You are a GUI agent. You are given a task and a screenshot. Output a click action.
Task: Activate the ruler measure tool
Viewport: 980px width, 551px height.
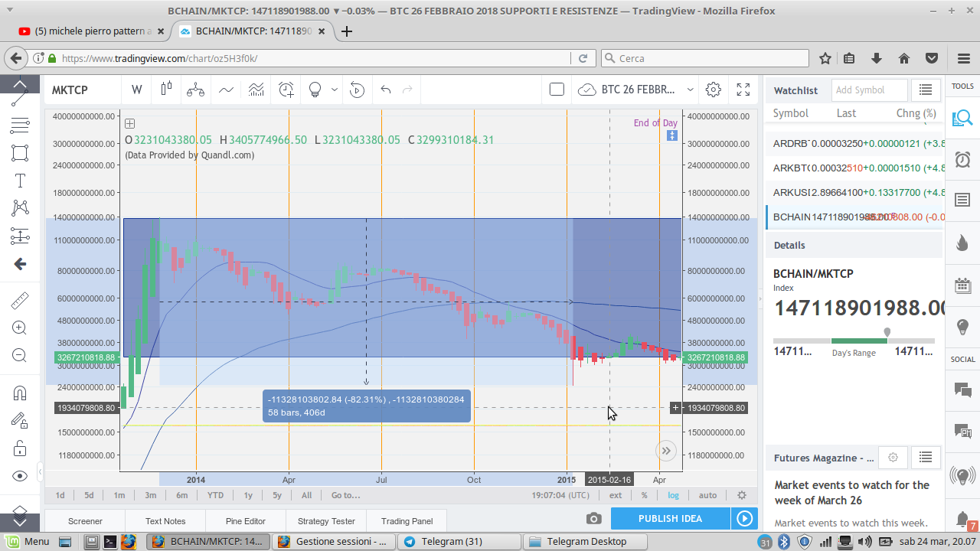tap(20, 301)
